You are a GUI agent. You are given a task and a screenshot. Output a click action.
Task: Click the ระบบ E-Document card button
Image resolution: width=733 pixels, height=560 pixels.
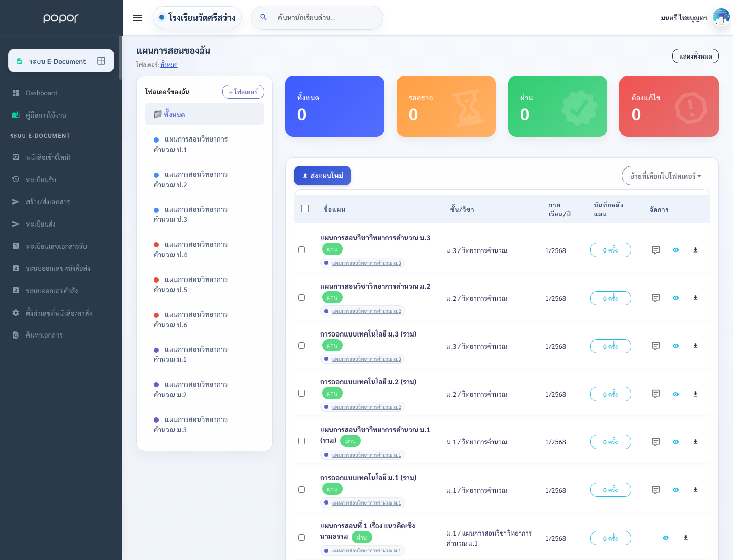pyautogui.click(x=61, y=61)
